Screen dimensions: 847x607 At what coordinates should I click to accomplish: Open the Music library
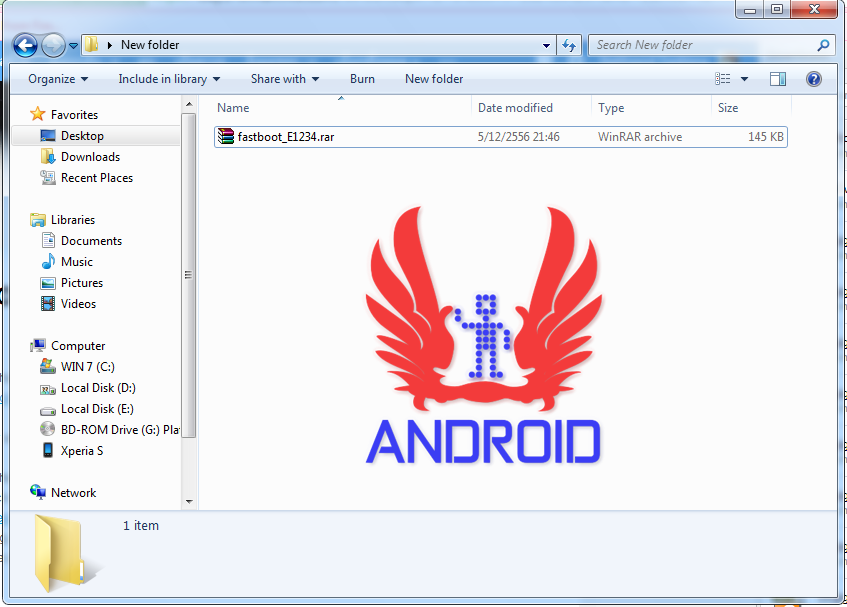pos(77,262)
